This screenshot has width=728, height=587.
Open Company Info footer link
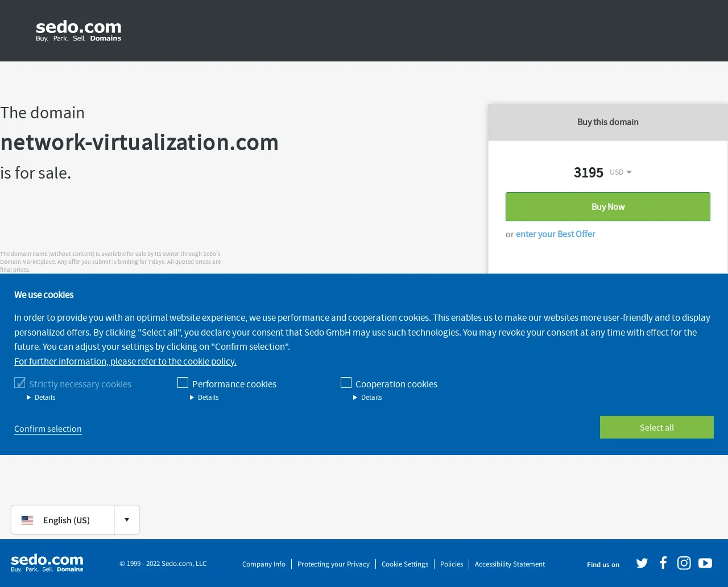pyautogui.click(x=264, y=564)
